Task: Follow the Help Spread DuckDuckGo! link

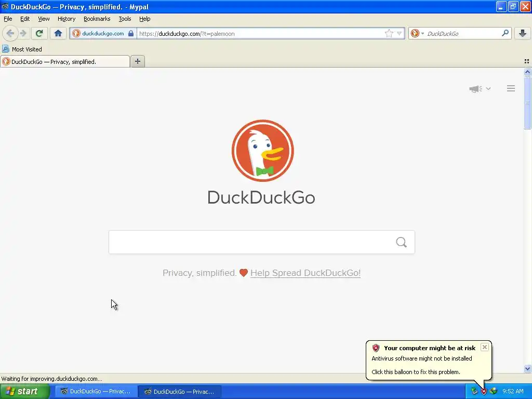Action: pyautogui.click(x=305, y=273)
